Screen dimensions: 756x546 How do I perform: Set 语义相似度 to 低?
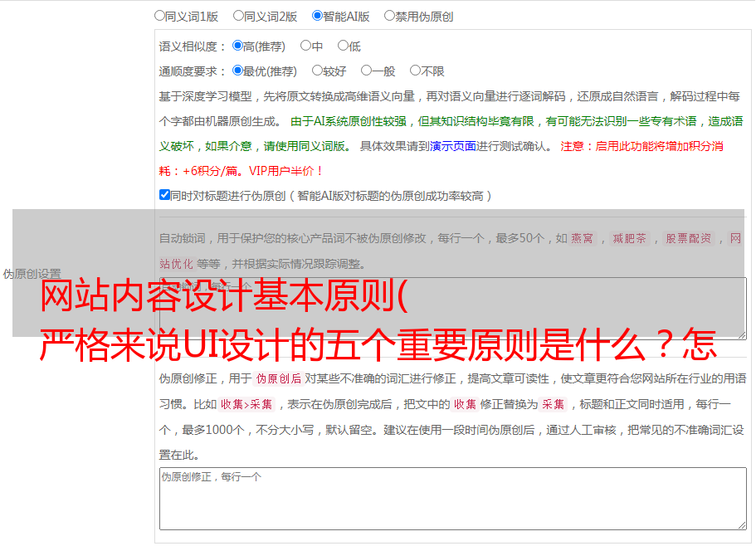point(343,46)
